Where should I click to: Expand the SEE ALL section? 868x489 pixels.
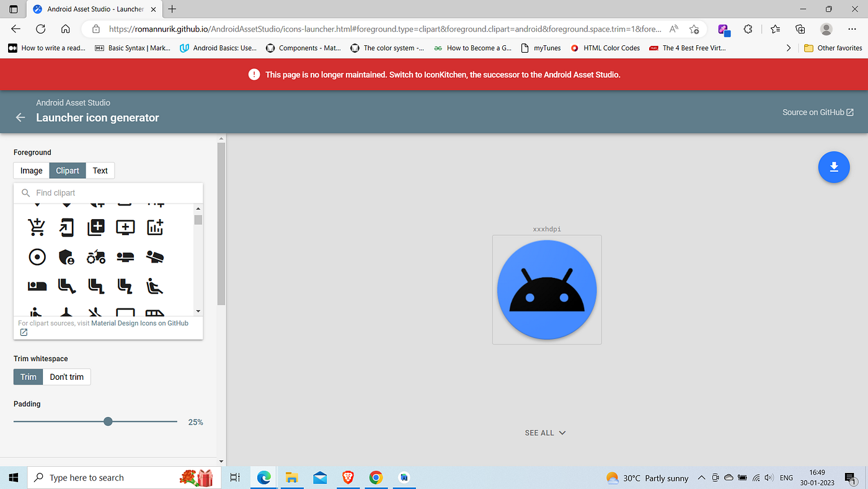click(546, 433)
